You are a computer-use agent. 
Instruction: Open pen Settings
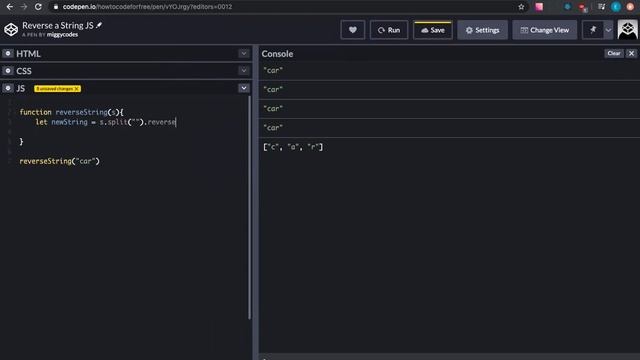coord(482,30)
